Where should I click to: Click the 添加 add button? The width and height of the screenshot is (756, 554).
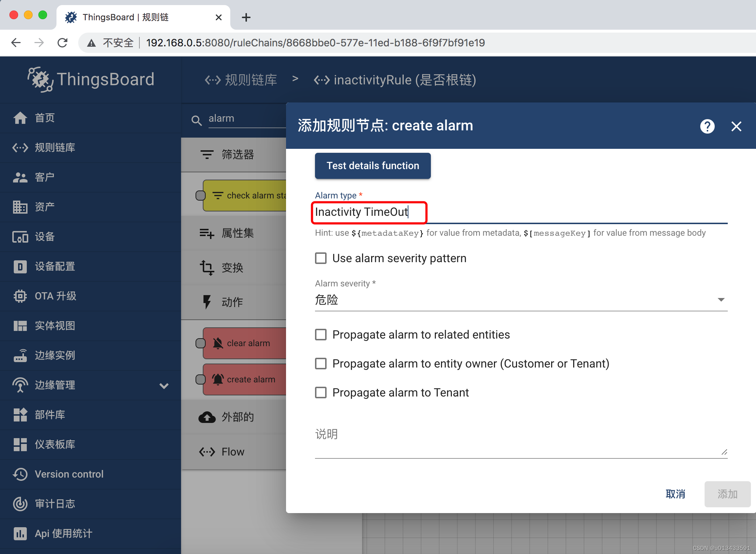[x=727, y=494]
